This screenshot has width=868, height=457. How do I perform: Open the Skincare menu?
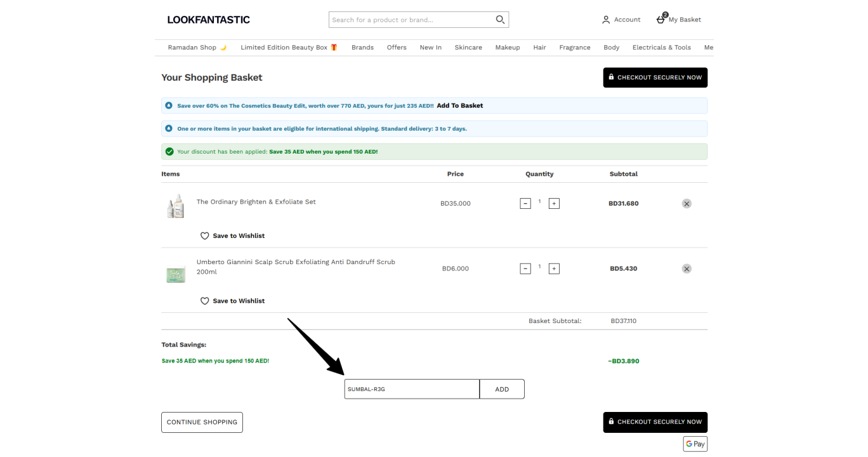468,48
